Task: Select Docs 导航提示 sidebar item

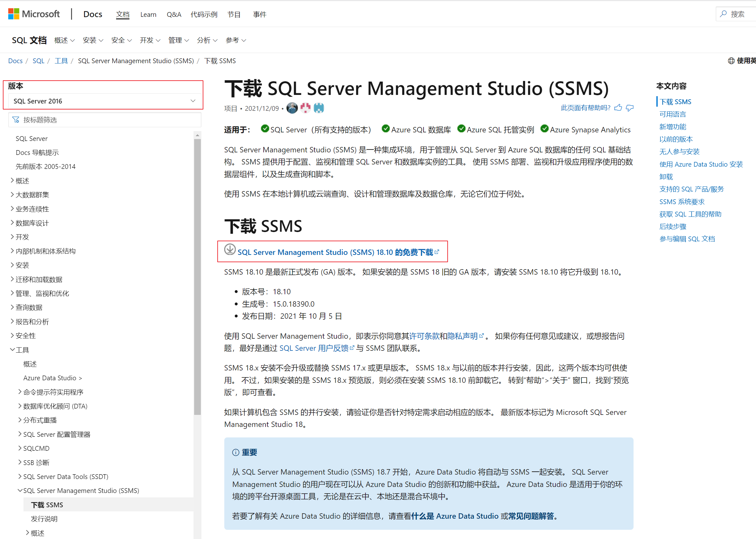Action: tap(37, 153)
